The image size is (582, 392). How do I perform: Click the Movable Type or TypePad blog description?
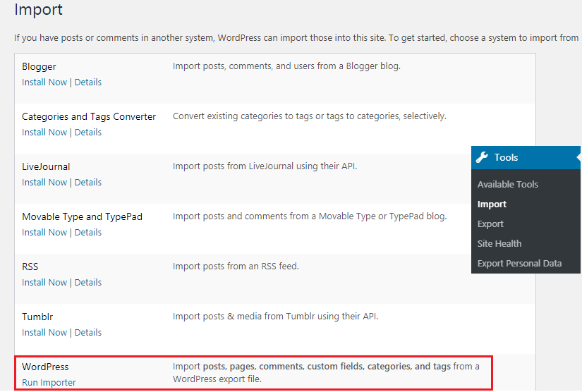tap(310, 216)
